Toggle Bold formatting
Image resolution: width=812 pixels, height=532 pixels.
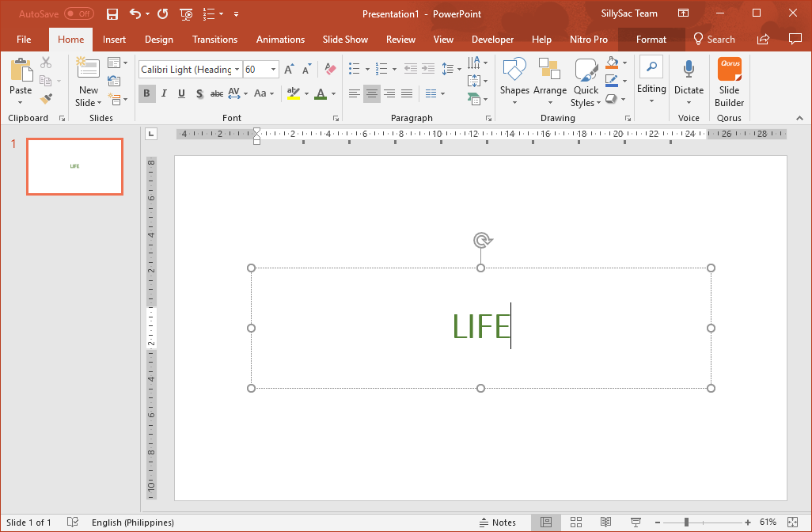pos(146,94)
